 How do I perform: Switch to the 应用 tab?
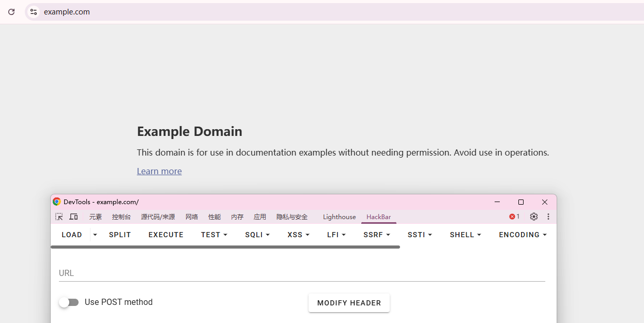pos(260,217)
